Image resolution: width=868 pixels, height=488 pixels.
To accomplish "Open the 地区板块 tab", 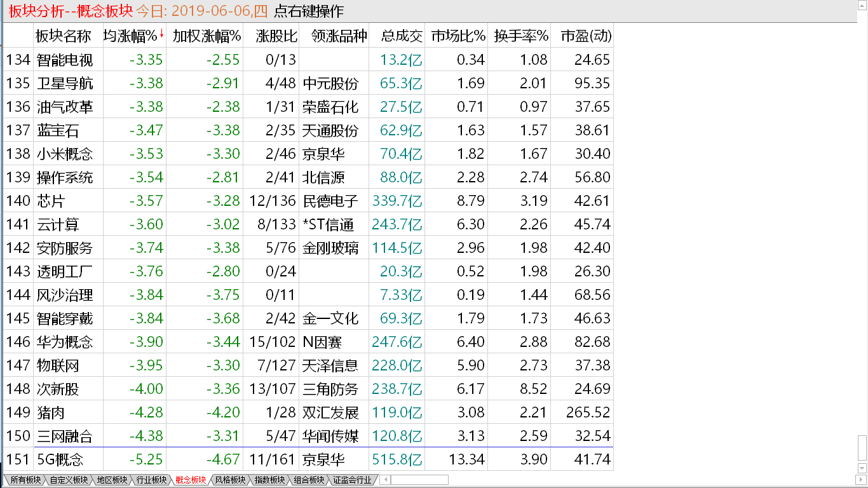I will pyautogui.click(x=111, y=480).
